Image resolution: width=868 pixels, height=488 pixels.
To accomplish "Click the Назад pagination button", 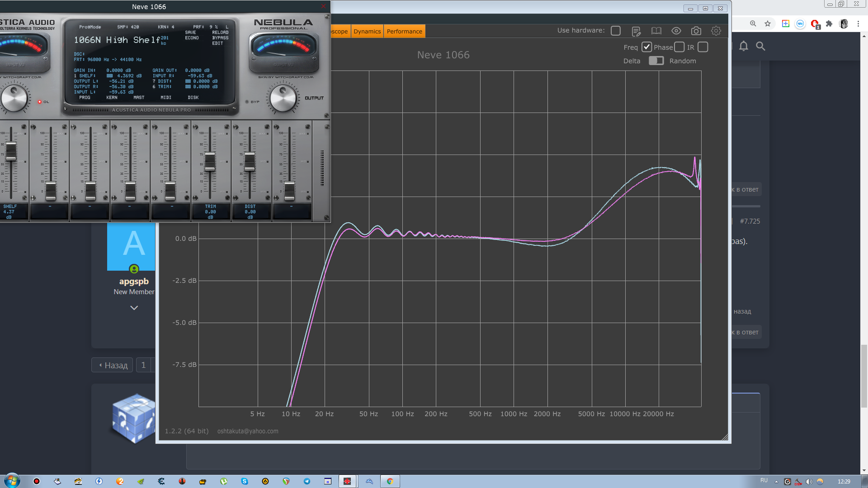I will [112, 365].
